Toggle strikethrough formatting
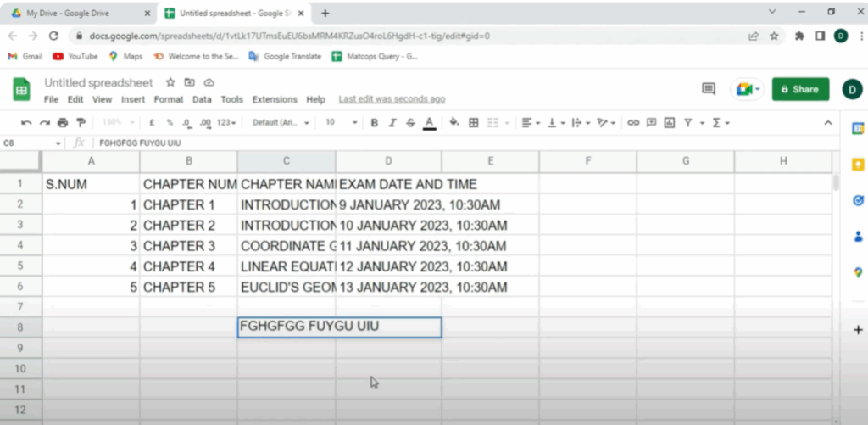Viewport: 868px width, 425px height. pyautogui.click(x=410, y=123)
